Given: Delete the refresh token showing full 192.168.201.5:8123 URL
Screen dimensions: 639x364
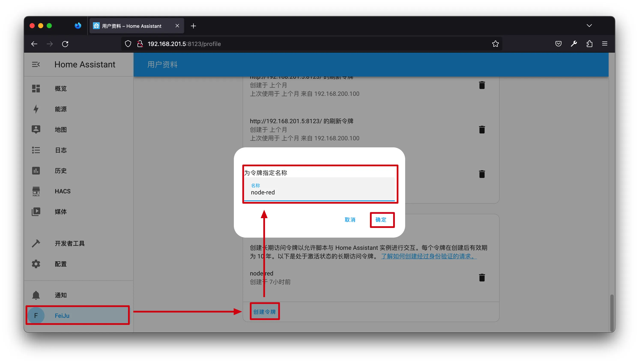Looking at the screenshot, I should point(482,130).
